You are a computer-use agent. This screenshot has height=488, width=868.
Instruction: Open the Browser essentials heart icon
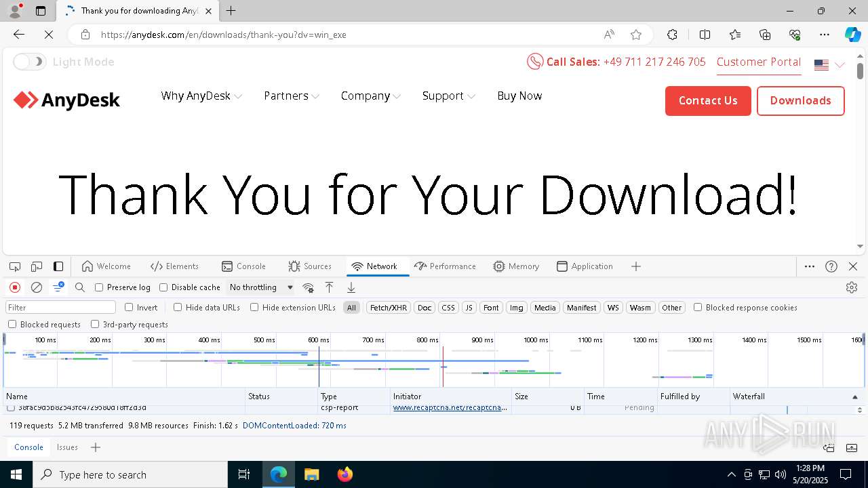pos(795,35)
